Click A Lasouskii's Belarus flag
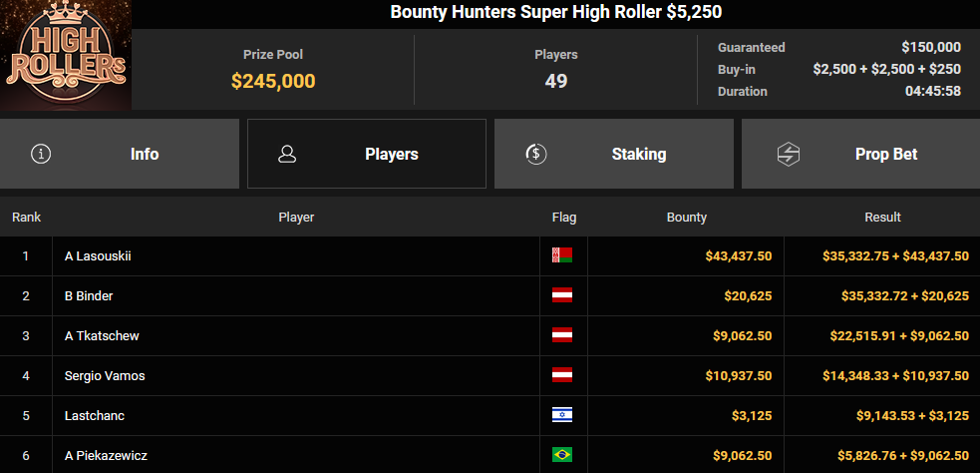This screenshot has width=980, height=473. coord(562,255)
